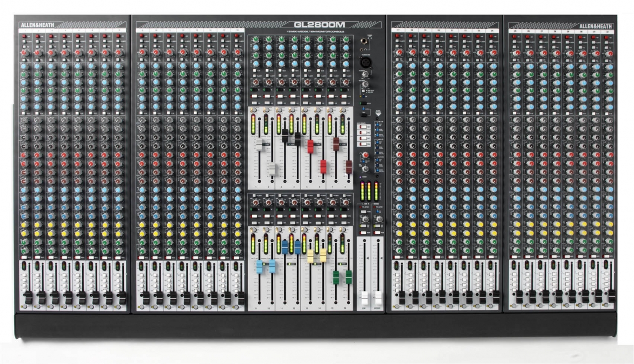
Task: Click the red peak LED on mix 9 meter
Action: click(252, 235)
